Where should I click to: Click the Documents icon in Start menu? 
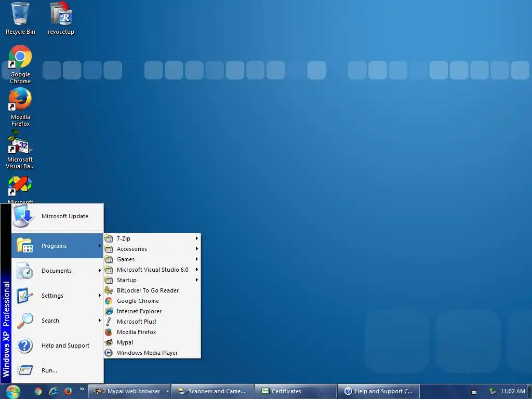click(x=25, y=270)
